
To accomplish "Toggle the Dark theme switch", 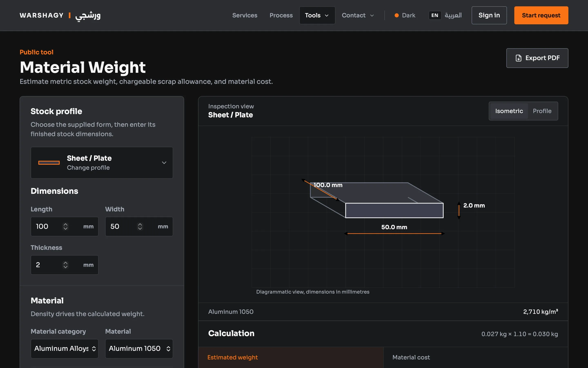I will click(x=405, y=15).
